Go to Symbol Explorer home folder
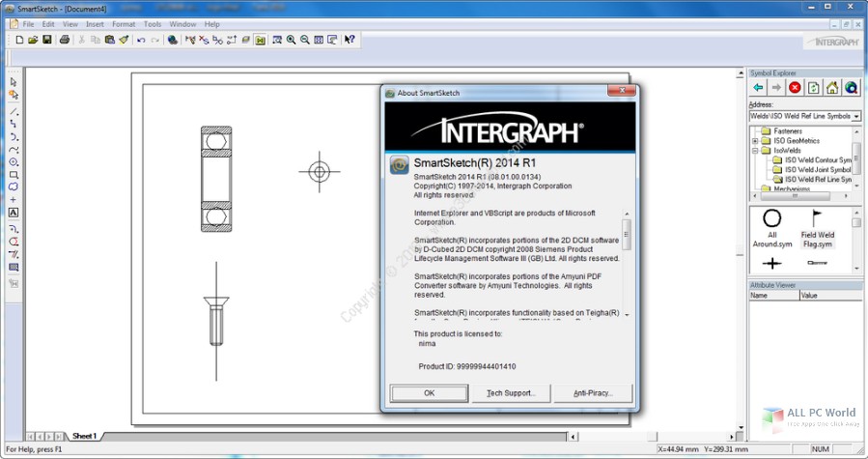Screen dimensions: 868x459 (x=832, y=88)
